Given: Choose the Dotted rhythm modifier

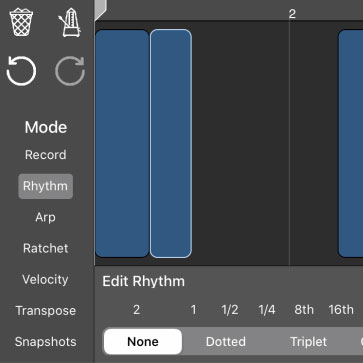Looking at the screenshot, I should click(226, 342).
